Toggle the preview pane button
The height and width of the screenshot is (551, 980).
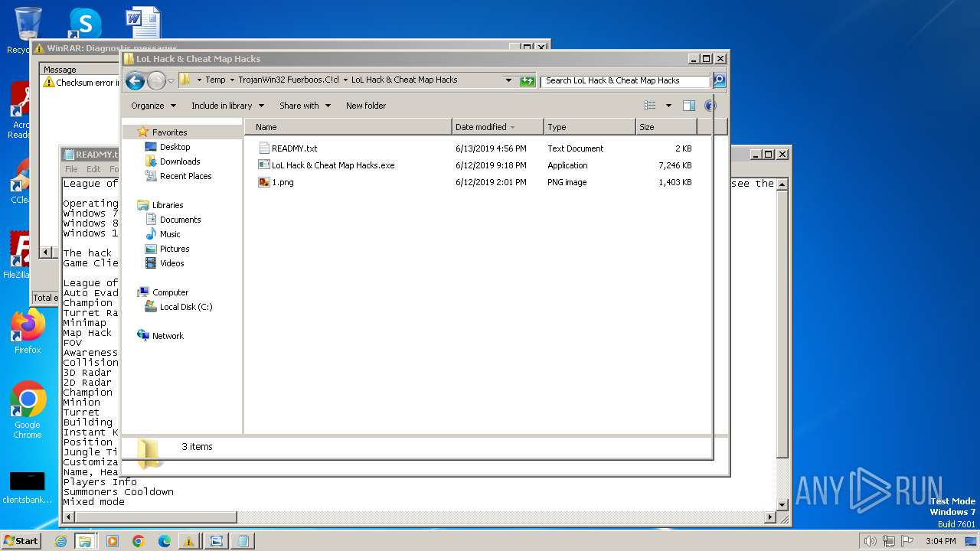pos(688,106)
